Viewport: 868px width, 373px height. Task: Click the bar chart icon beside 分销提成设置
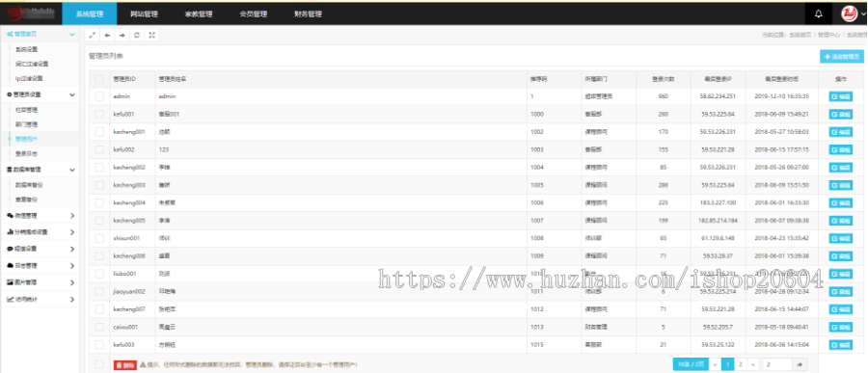pyautogui.click(x=10, y=232)
